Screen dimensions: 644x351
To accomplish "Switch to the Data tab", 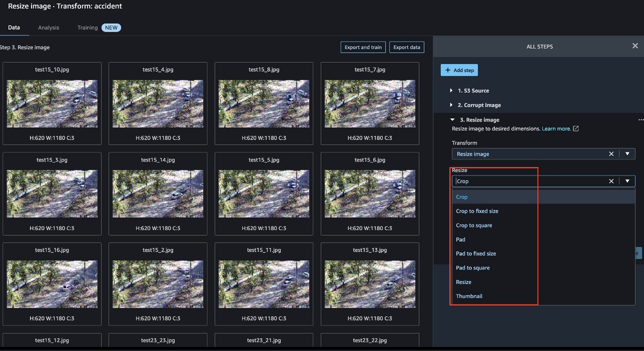I will click(x=14, y=27).
